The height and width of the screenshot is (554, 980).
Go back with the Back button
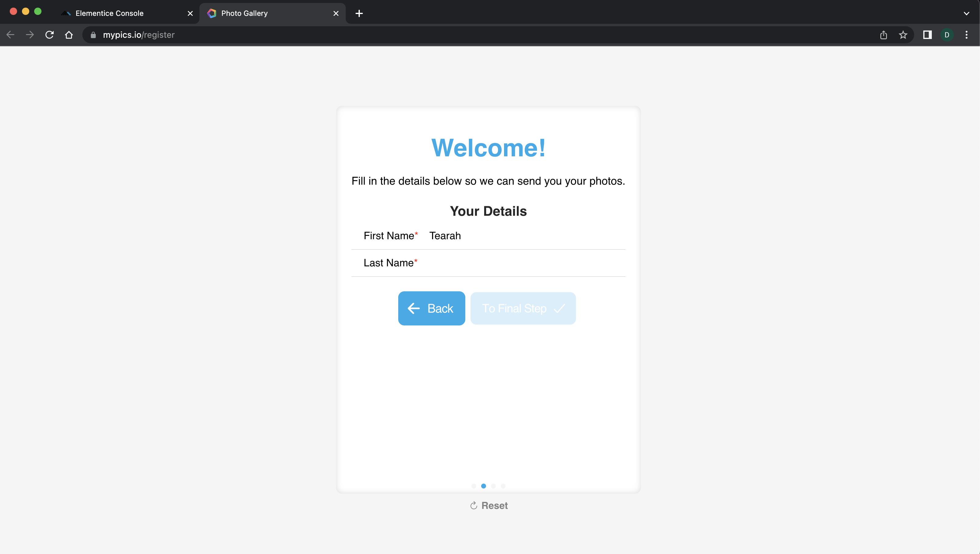(x=431, y=309)
